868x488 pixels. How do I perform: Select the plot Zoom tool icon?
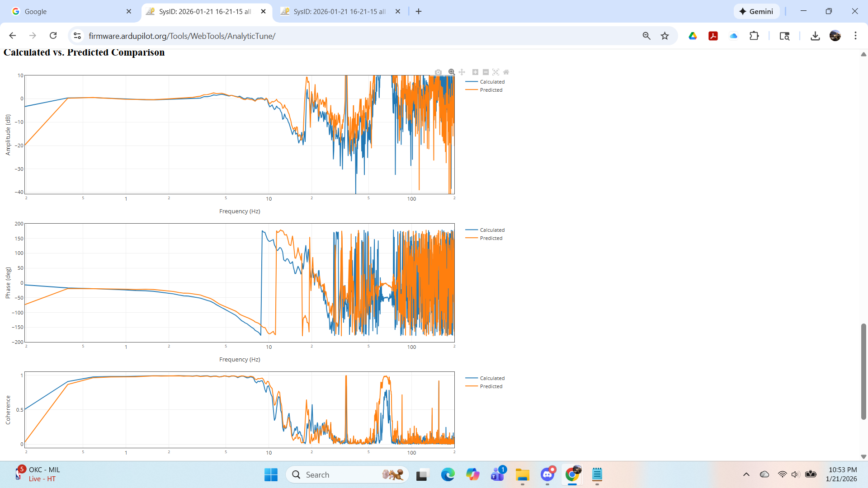[451, 72]
